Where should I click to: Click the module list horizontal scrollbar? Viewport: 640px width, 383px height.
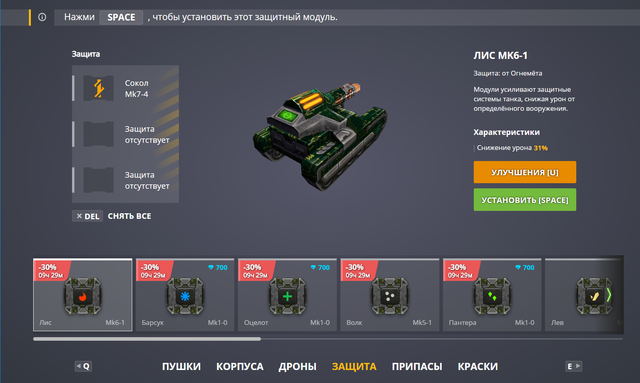(147, 339)
